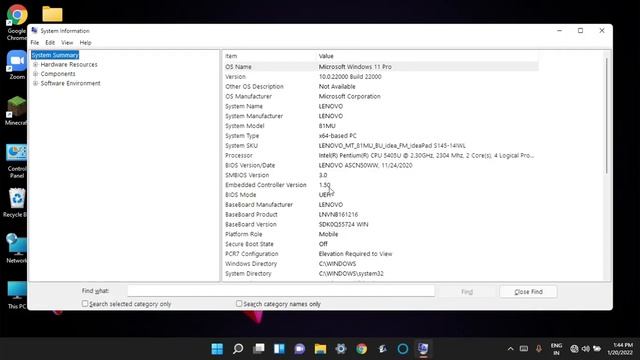Click the battery tray icon
The image size is (640, 360).
pyautogui.click(x=597, y=349)
